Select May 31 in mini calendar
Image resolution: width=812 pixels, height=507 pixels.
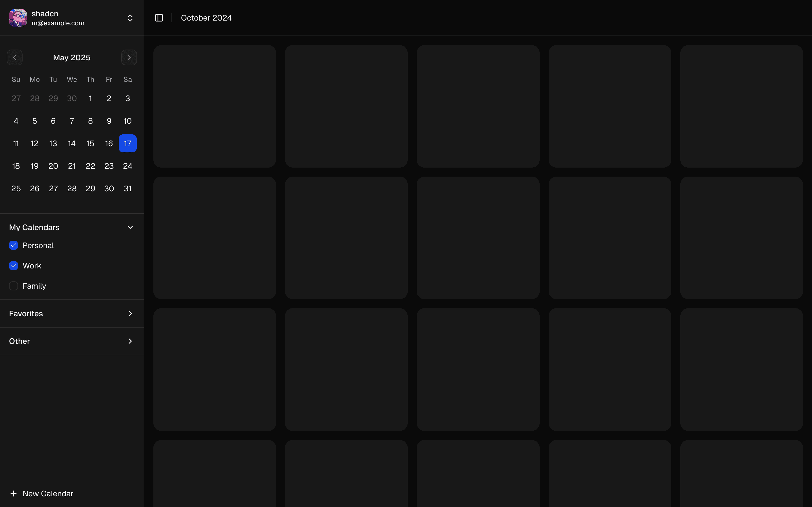(127, 188)
